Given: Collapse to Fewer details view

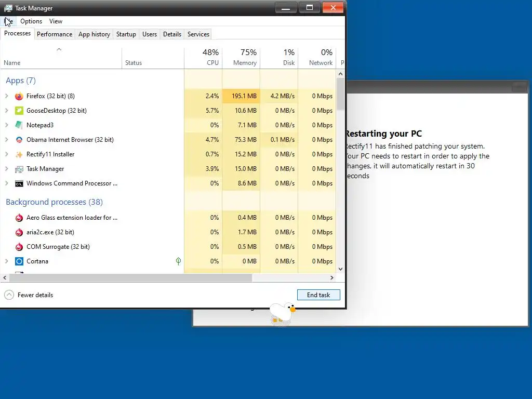Looking at the screenshot, I should pyautogui.click(x=29, y=295).
